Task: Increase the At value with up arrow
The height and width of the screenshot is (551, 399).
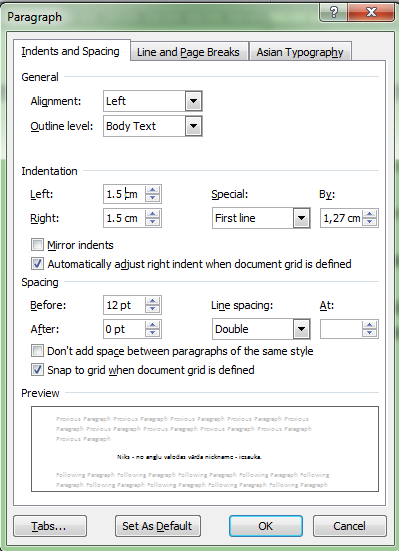Action: (369, 325)
